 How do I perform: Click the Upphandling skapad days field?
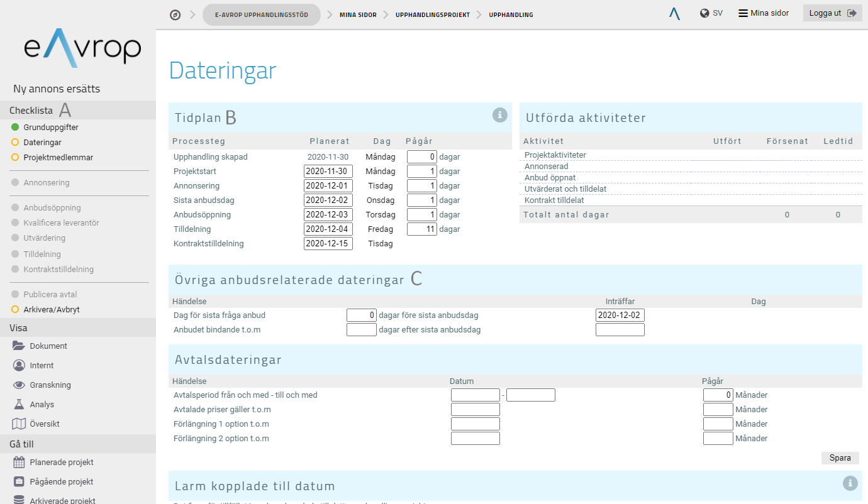(422, 157)
